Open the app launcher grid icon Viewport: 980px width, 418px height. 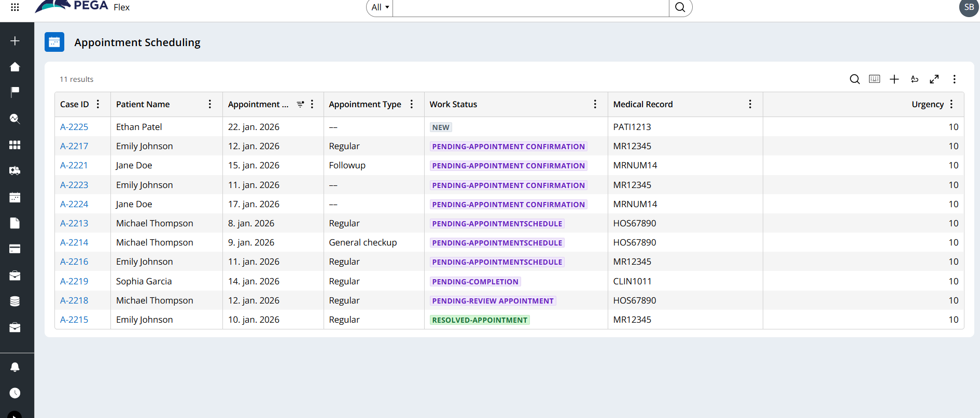point(15,7)
